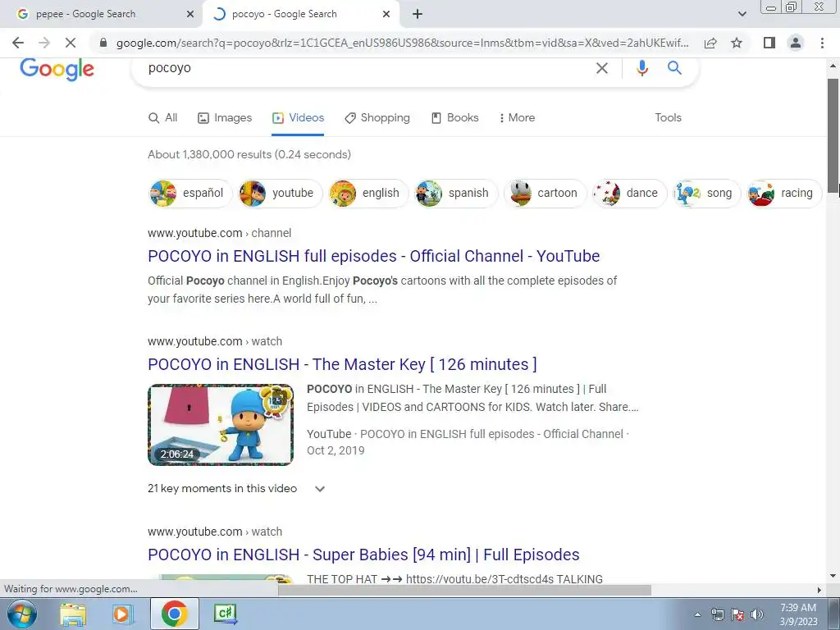The width and height of the screenshot is (840, 630).
Task: Select the youtube filter chip
Action: [280, 193]
